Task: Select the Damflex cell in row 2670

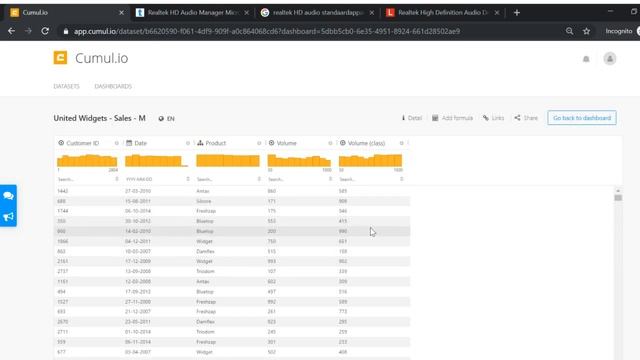Action: coord(205,322)
